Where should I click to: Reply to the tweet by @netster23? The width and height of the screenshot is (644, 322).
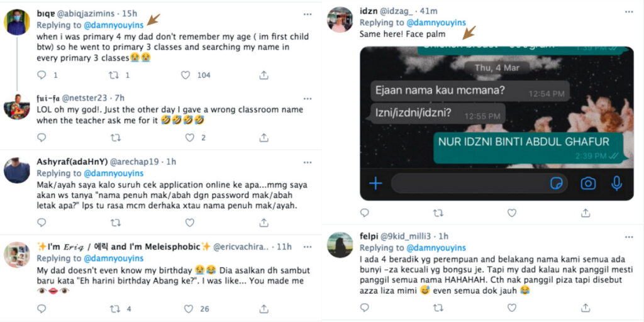pos(42,137)
